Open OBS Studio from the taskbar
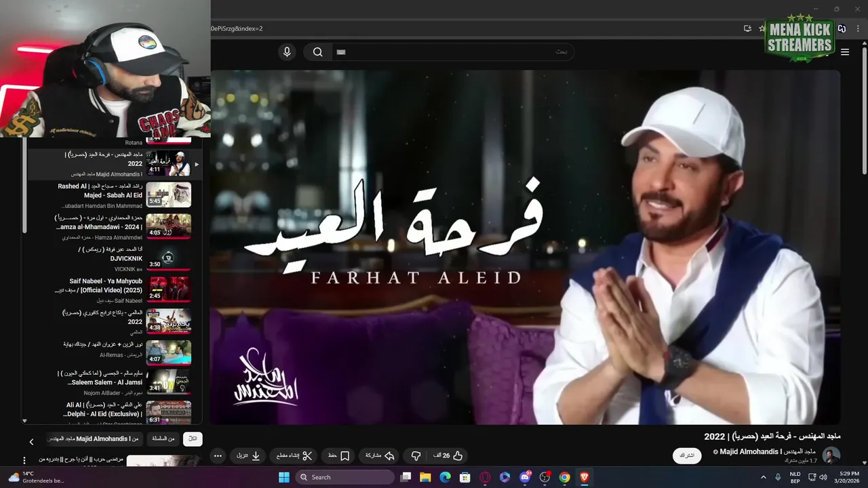The width and height of the screenshot is (868, 488). (x=545, y=477)
